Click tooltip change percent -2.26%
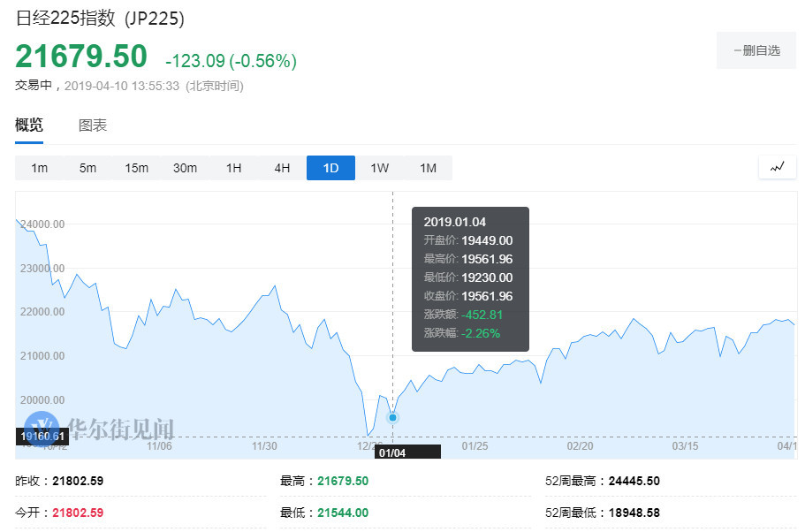This screenshot has width=805, height=532. [481, 333]
